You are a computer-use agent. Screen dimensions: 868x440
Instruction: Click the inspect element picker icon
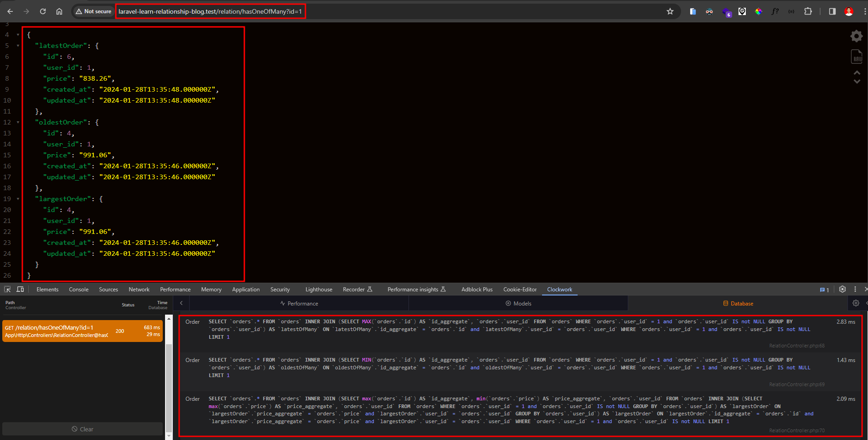coord(7,289)
